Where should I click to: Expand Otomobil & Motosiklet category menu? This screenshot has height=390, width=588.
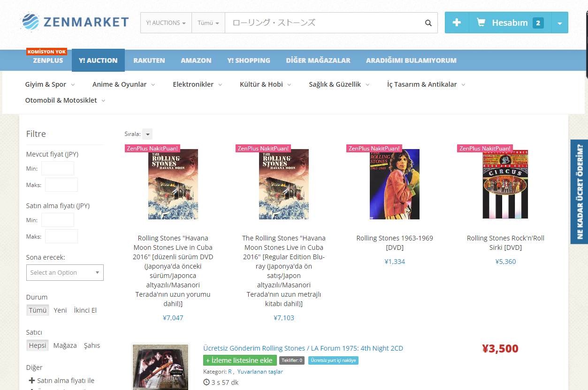[x=65, y=100]
